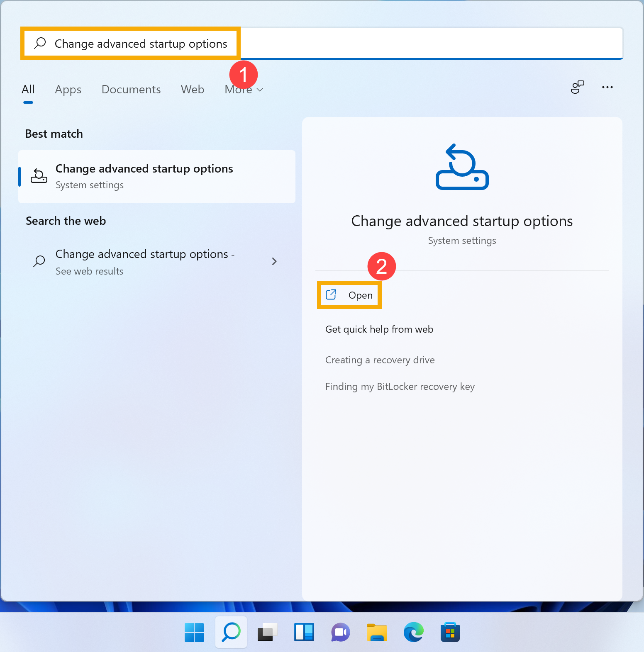This screenshot has height=652, width=644.
Task: Switch to the Web tab
Action: pos(193,89)
